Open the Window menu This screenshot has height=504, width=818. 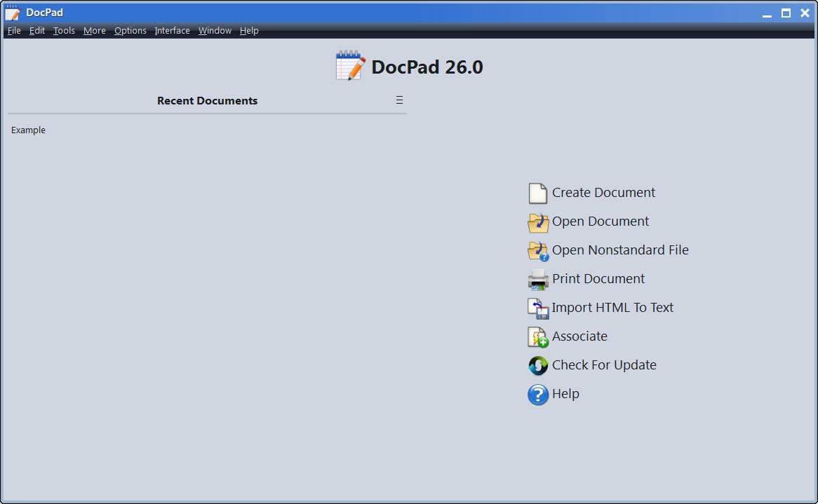(214, 30)
